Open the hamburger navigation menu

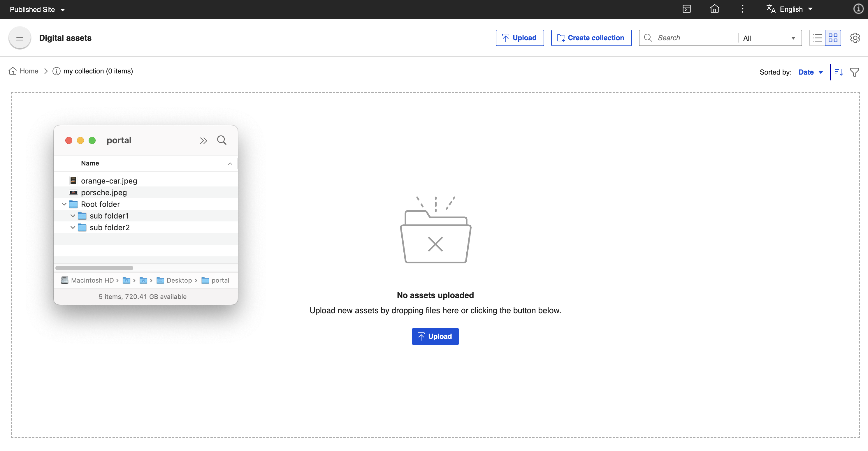pos(20,38)
